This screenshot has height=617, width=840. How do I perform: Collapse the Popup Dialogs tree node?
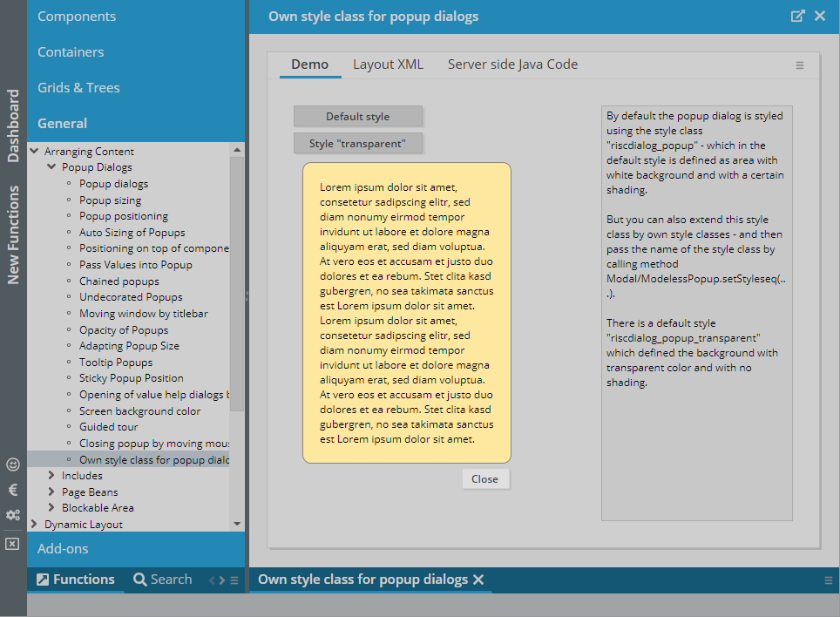coord(51,167)
